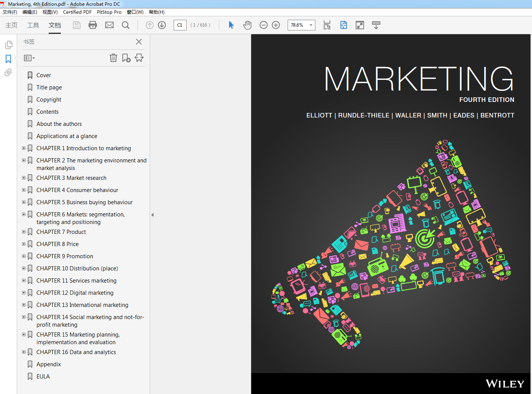
Task: Open the Bookmarks panel icon
Action: 8,59
